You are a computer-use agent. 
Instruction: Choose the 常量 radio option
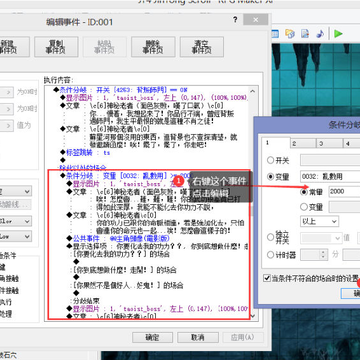coord(304,192)
